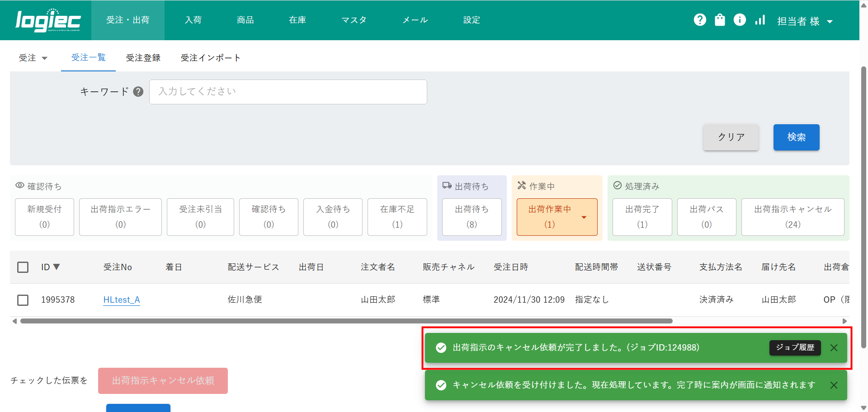Click the keyword help tooltip icon
The height and width of the screenshot is (412, 868).
[x=138, y=92]
